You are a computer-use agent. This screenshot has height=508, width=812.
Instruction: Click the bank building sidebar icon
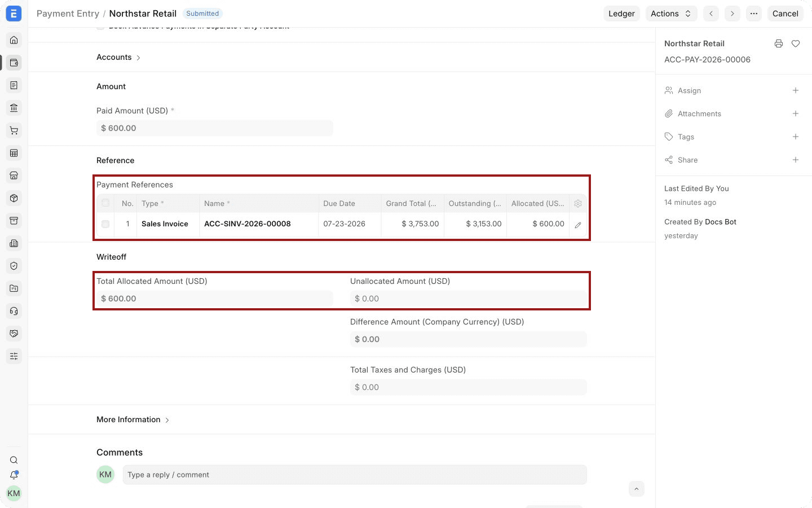click(x=14, y=108)
